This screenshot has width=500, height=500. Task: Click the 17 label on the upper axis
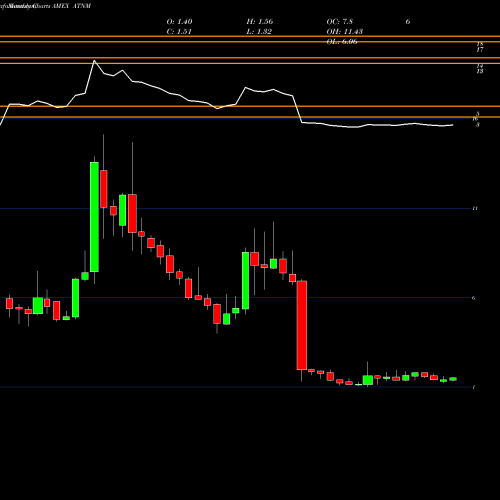point(480,50)
